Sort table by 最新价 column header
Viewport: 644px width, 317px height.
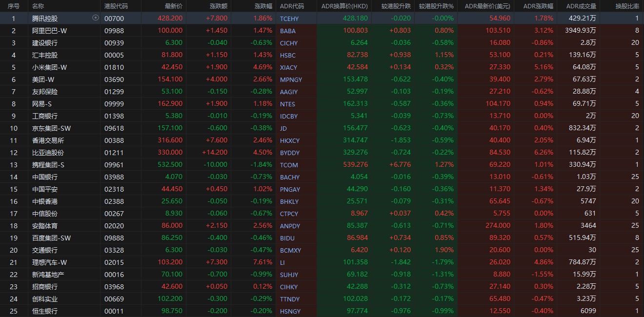(x=173, y=6)
